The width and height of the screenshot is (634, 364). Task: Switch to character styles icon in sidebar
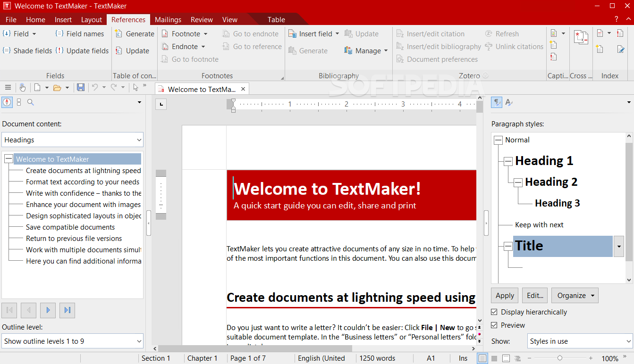[509, 102]
